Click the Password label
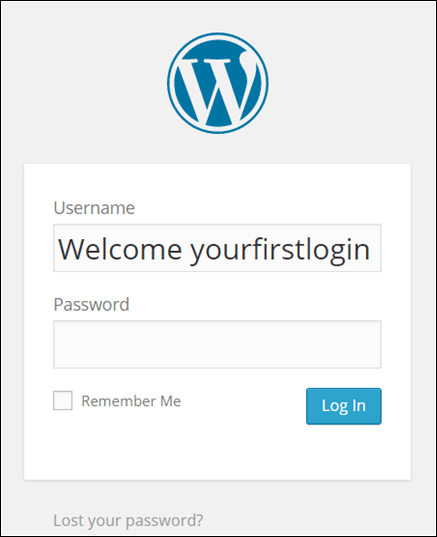The width and height of the screenshot is (437, 537). 91,304
